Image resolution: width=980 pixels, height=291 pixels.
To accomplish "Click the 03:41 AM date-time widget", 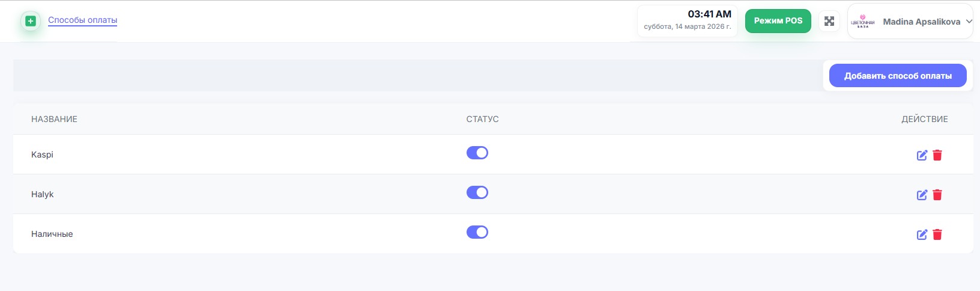I will click(x=688, y=21).
